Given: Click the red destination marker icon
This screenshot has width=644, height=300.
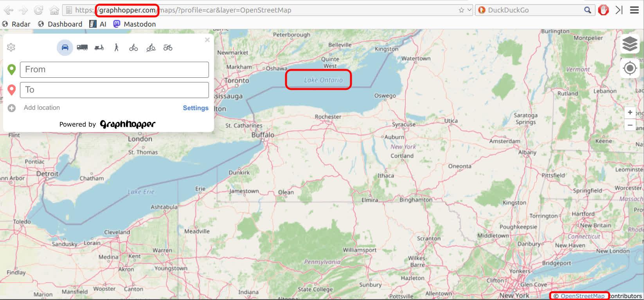Looking at the screenshot, I should click(x=11, y=90).
